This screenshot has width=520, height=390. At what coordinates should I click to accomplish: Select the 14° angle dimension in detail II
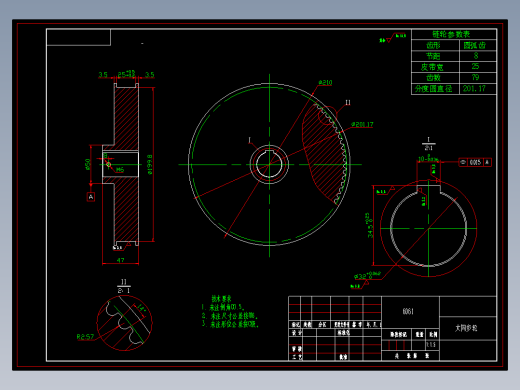pyautogui.click(x=141, y=308)
